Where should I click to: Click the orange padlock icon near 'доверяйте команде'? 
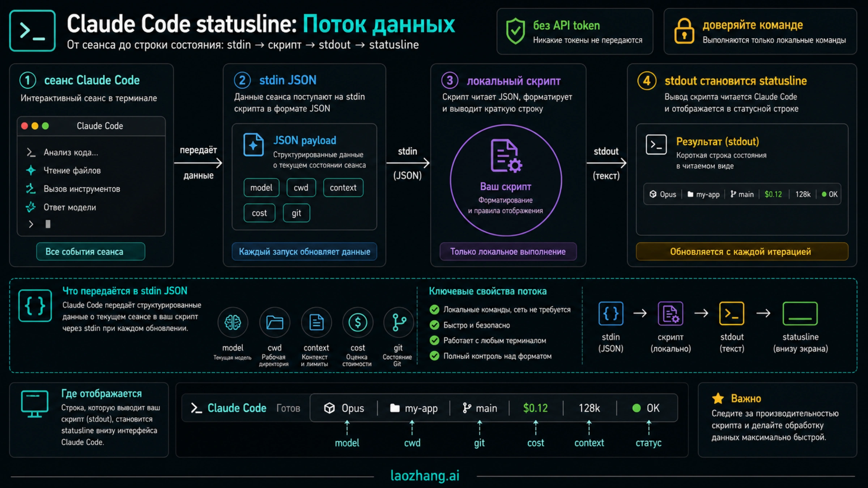coord(684,31)
